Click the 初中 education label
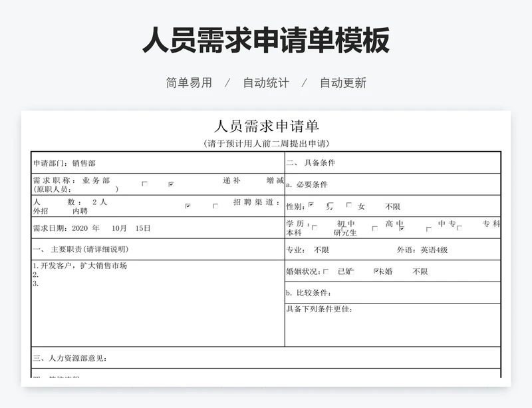The width and height of the screenshot is (532, 408). click(346, 224)
